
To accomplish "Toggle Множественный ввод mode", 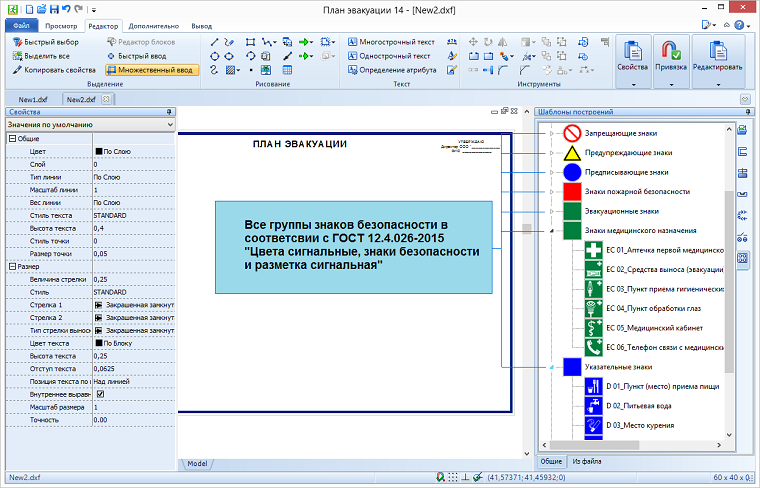I will pos(150,70).
